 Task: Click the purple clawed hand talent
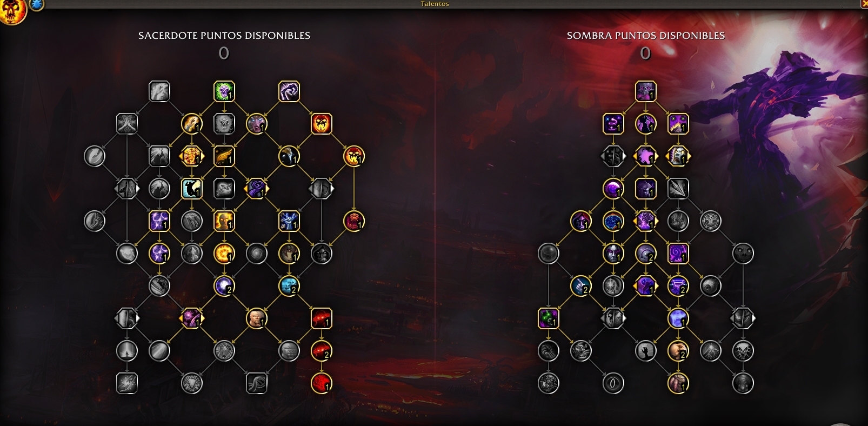(289, 91)
